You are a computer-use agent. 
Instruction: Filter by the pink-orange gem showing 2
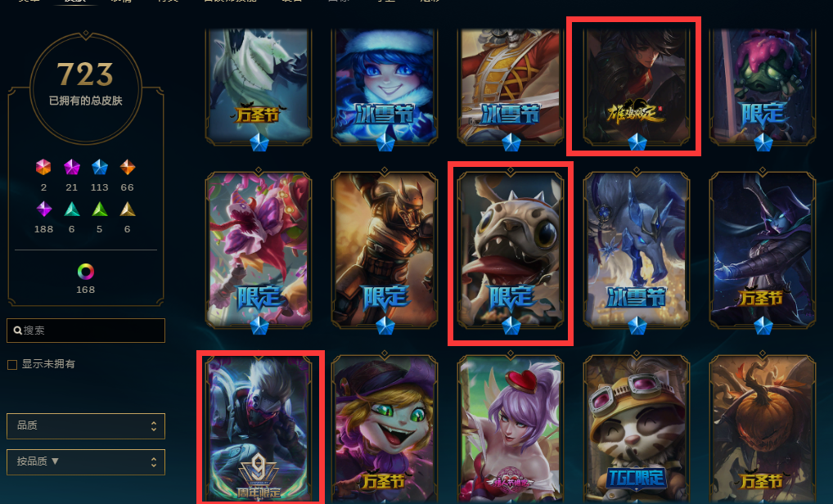pos(43,167)
